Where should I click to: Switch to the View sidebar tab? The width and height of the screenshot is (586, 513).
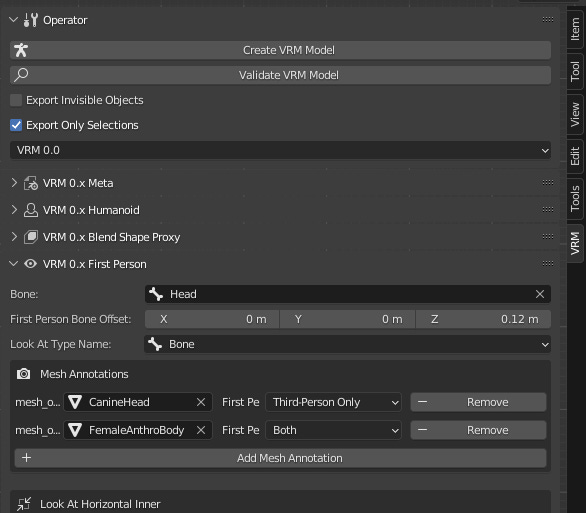575,114
